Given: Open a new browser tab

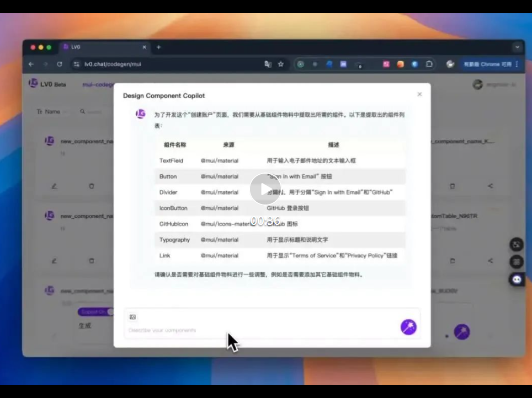Looking at the screenshot, I should pos(158,47).
